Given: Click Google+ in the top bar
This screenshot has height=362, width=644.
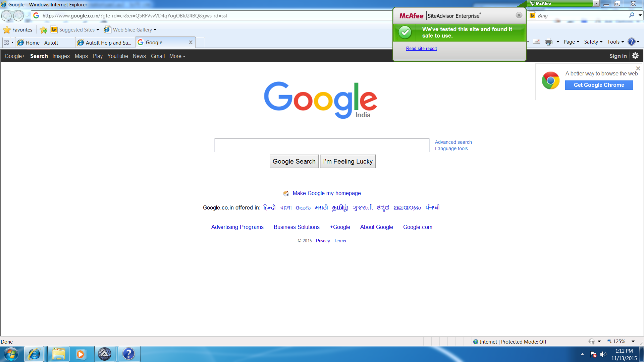Looking at the screenshot, I should pyautogui.click(x=15, y=56).
